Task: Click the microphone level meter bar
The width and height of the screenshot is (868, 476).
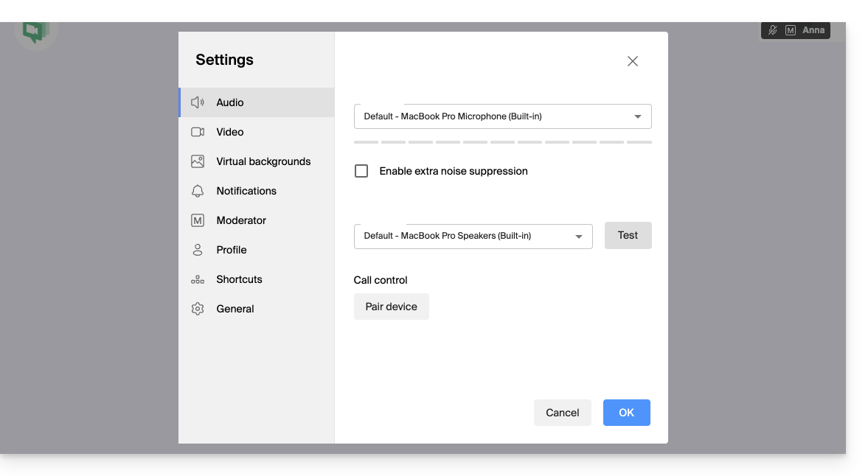Action: pyautogui.click(x=502, y=142)
